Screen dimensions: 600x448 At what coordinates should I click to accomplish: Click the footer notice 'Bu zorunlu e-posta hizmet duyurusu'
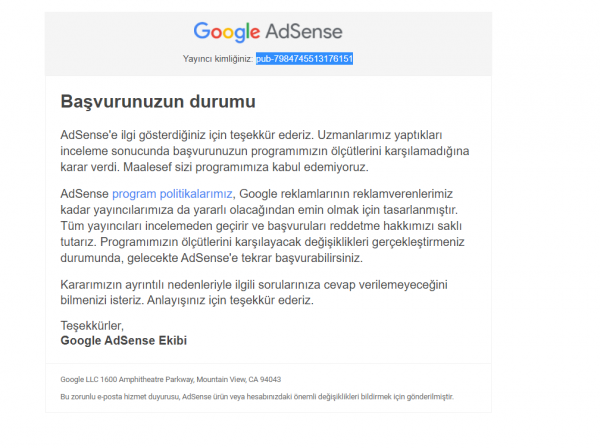point(257,397)
